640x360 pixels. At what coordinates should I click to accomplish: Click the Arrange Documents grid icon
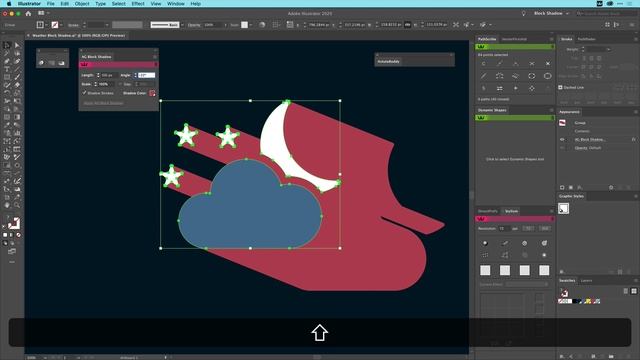[x=41, y=13]
